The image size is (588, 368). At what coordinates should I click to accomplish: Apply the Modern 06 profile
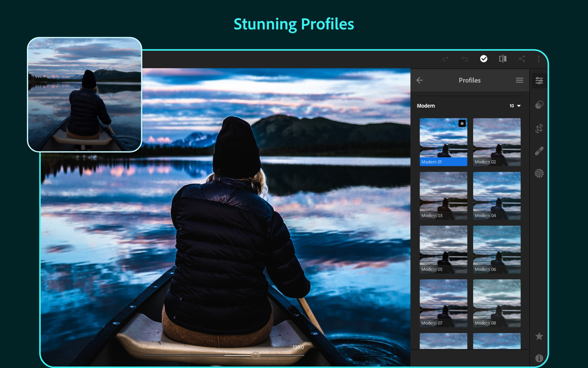click(x=497, y=249)
